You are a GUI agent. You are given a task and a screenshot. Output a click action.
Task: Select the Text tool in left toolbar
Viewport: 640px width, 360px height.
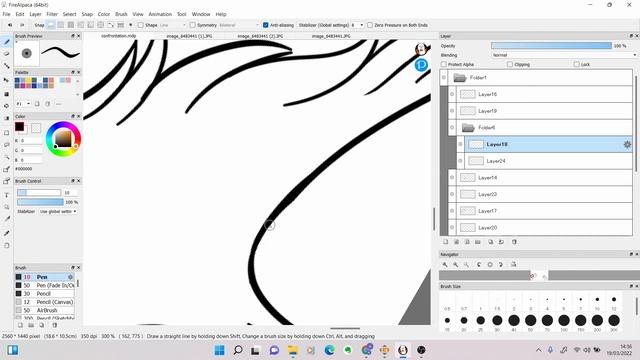point(7,195)
